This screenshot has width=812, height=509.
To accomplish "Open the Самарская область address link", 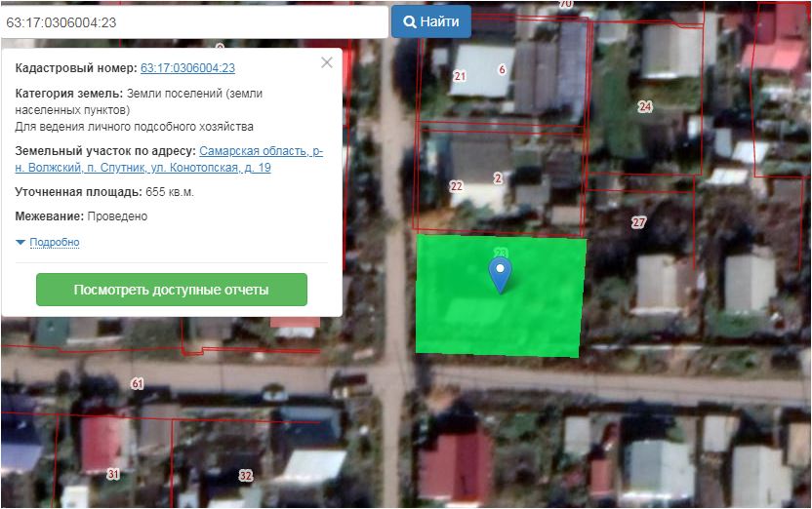I will click(169, 159).
